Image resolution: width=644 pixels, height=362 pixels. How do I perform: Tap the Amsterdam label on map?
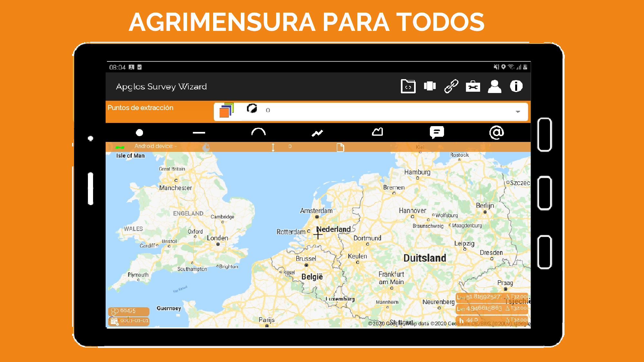click(x=316, y=211)
